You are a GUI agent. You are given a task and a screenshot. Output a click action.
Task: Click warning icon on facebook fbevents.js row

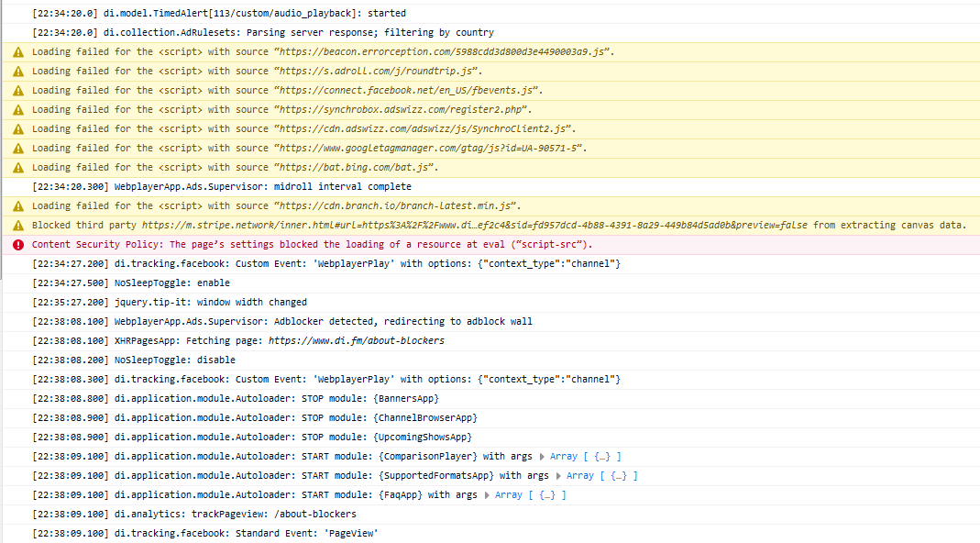(x=18, y=91)
